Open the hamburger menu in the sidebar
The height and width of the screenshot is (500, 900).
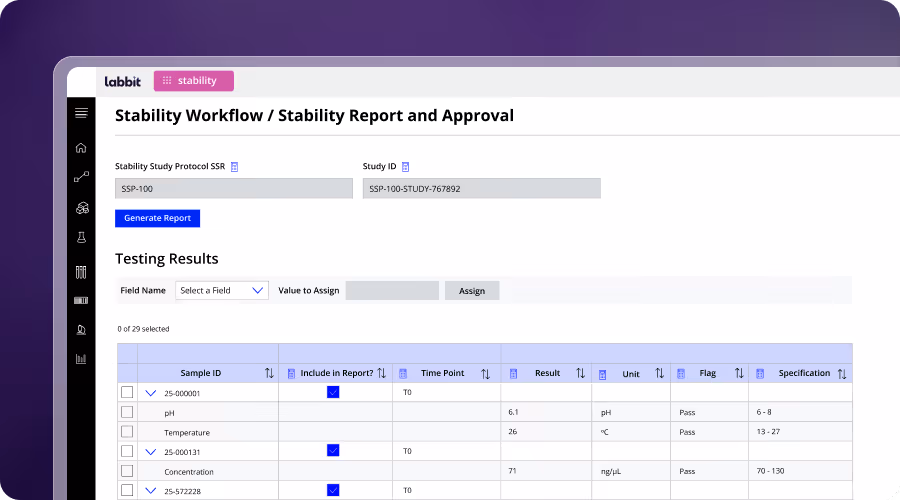[81, 113]
